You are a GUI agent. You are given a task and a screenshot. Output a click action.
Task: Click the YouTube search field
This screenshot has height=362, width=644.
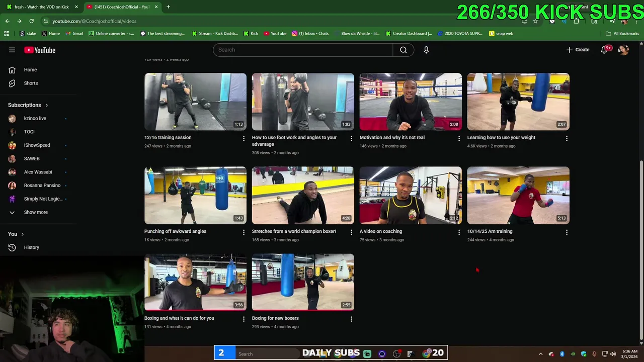coord(303,50)
